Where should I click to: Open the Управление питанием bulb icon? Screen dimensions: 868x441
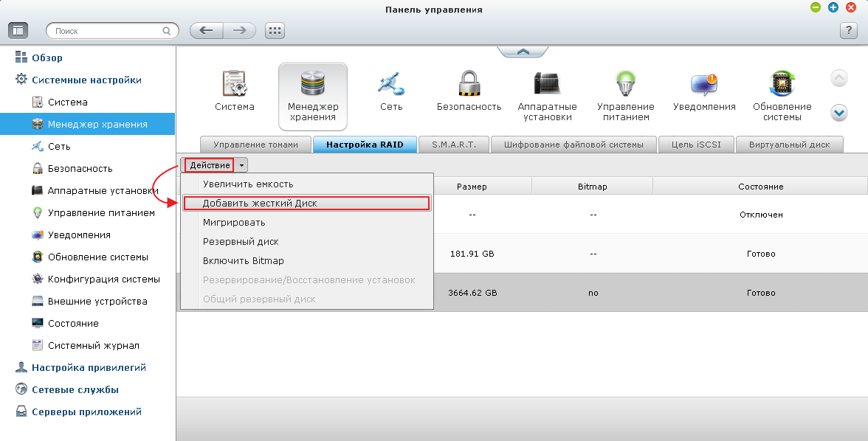(626, 97)
